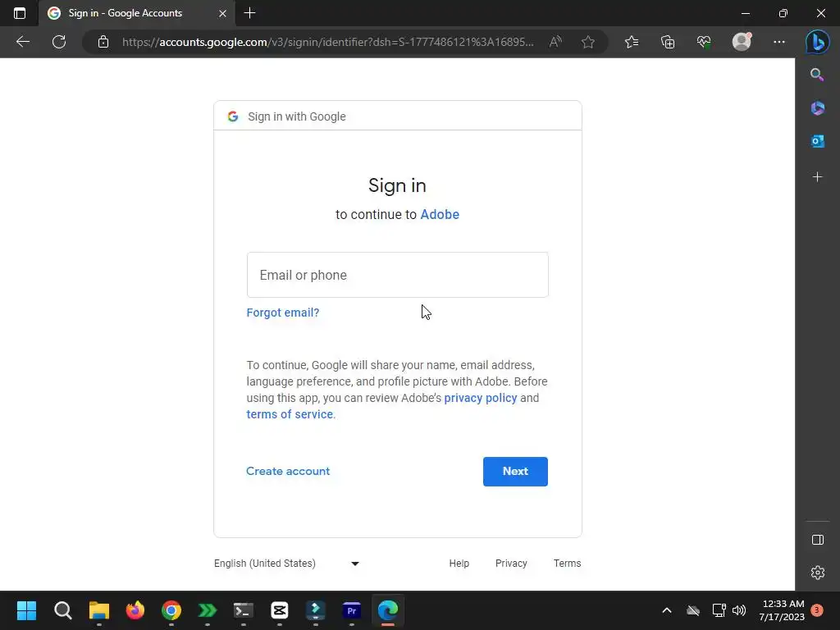This screenshot has width=840, height=630.
Task: Open the Edge profile avatar
Action: tap(742, 42)
